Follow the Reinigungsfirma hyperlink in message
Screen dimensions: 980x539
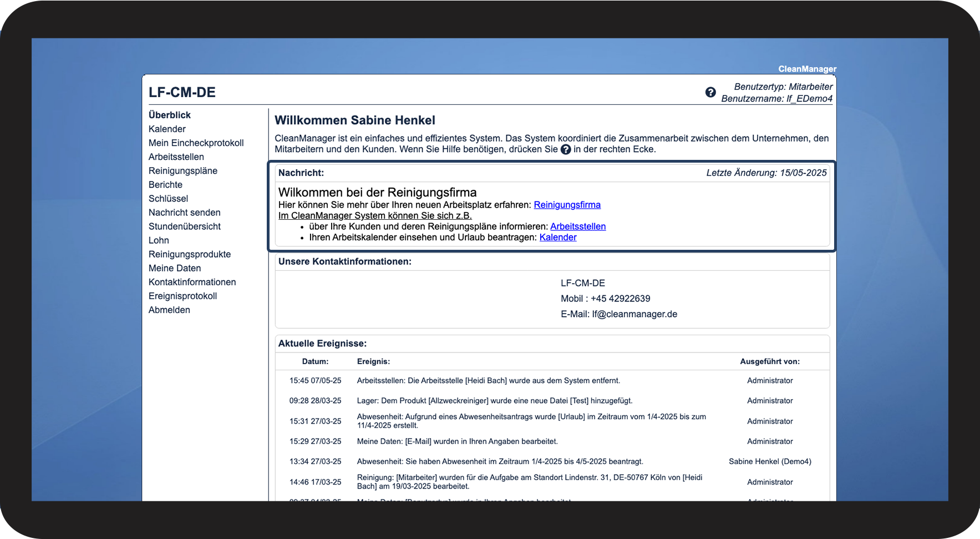pyautogui.click(x=567, y=205)
